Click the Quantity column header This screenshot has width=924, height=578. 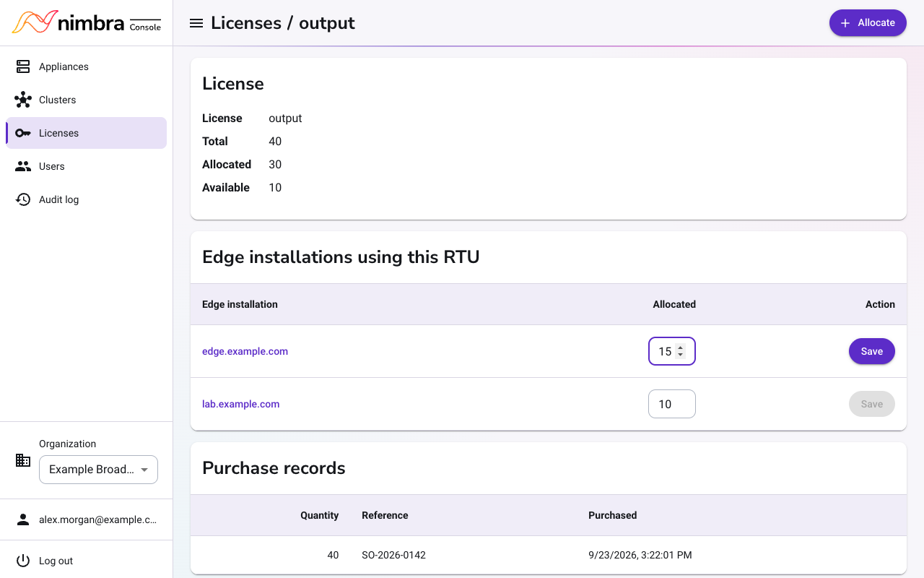[320, 515]
